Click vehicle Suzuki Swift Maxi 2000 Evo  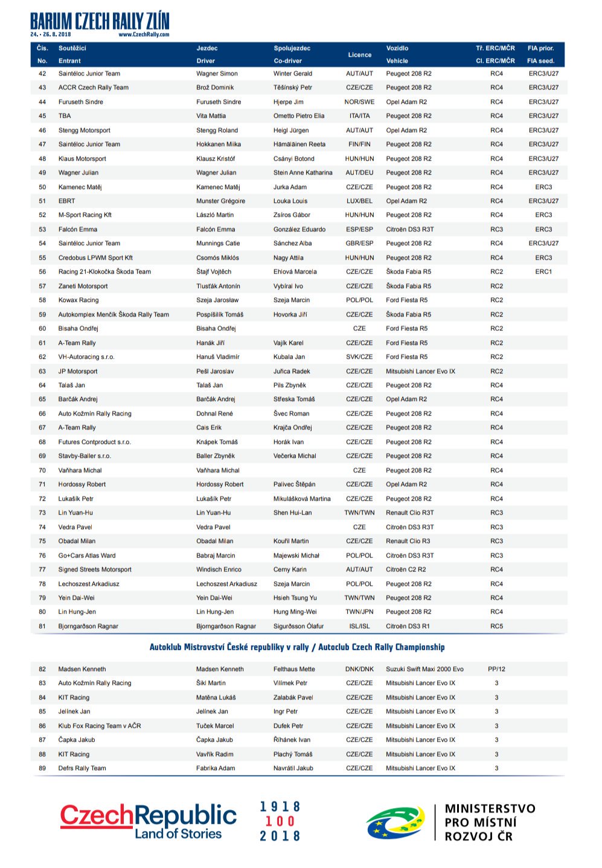coord(424,669)
